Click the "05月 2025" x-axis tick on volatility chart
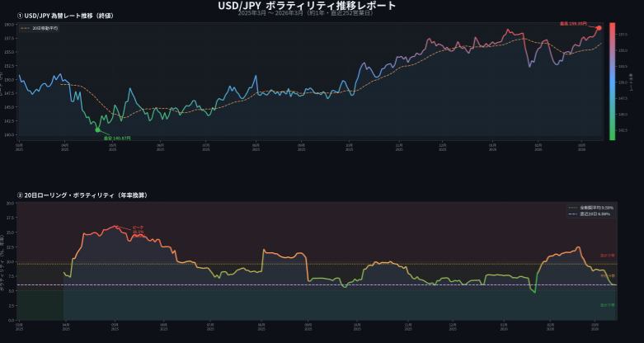Screen dimensions: 644x343 (115, 327)
